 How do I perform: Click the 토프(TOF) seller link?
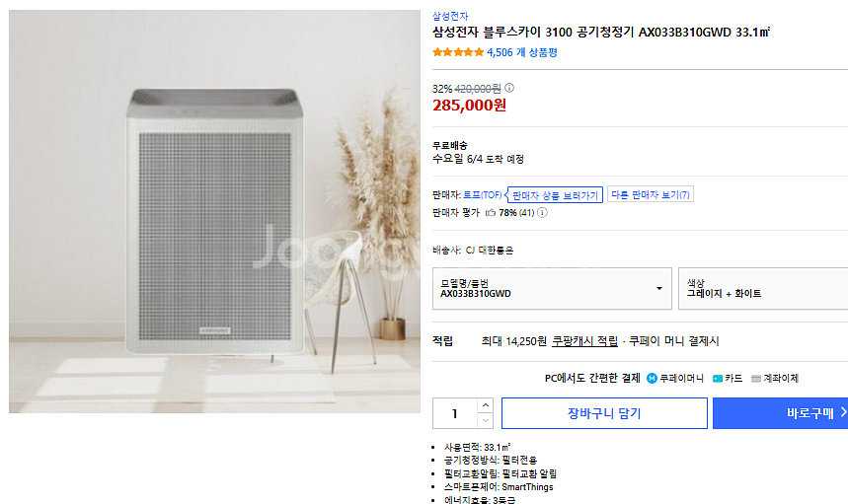(x=483, y=195)
